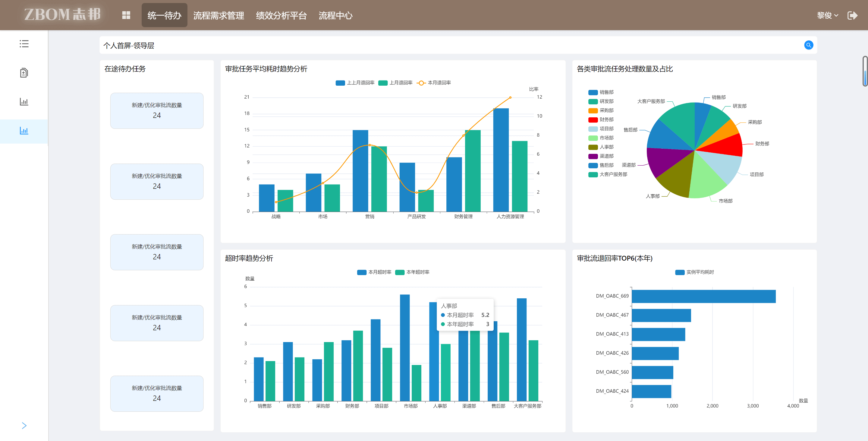Image resolution: width=868 pixels, height=441 pixels.
Task: Toggle 本月超时率 legend in overtime chart
Action: (x=374, y=272)
